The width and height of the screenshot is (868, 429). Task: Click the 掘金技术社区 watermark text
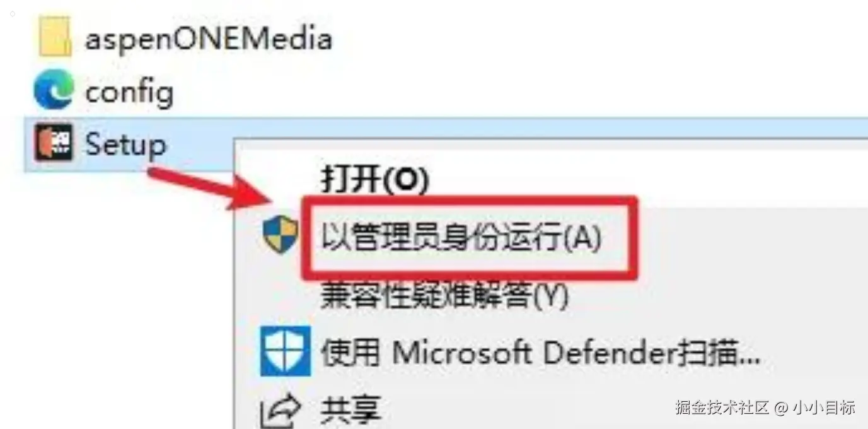coord(722,407)
